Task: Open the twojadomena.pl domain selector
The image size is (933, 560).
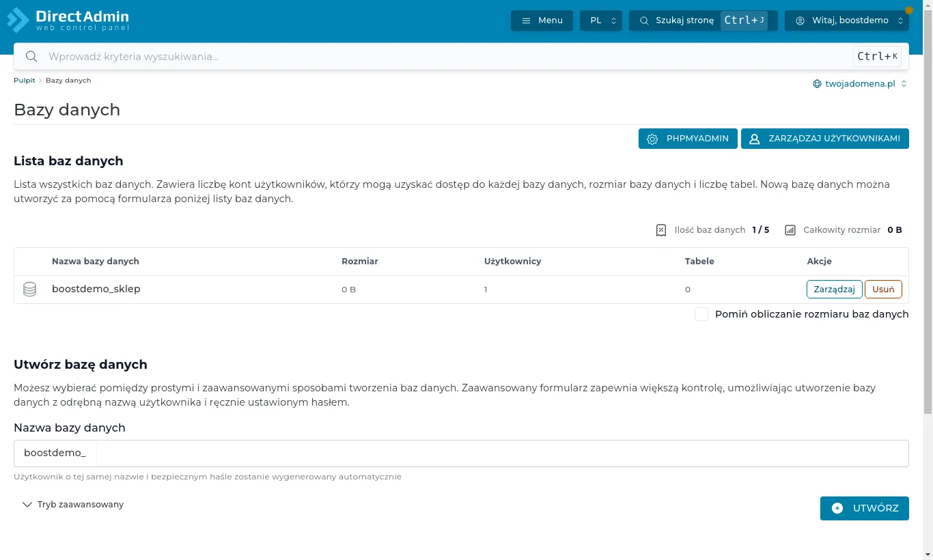Action: tap(860, 84)
